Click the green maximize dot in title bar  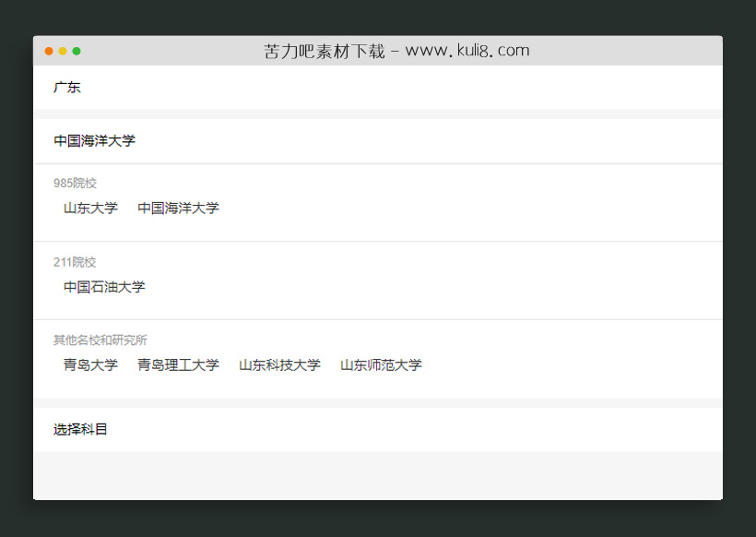(x=77, y=52)
